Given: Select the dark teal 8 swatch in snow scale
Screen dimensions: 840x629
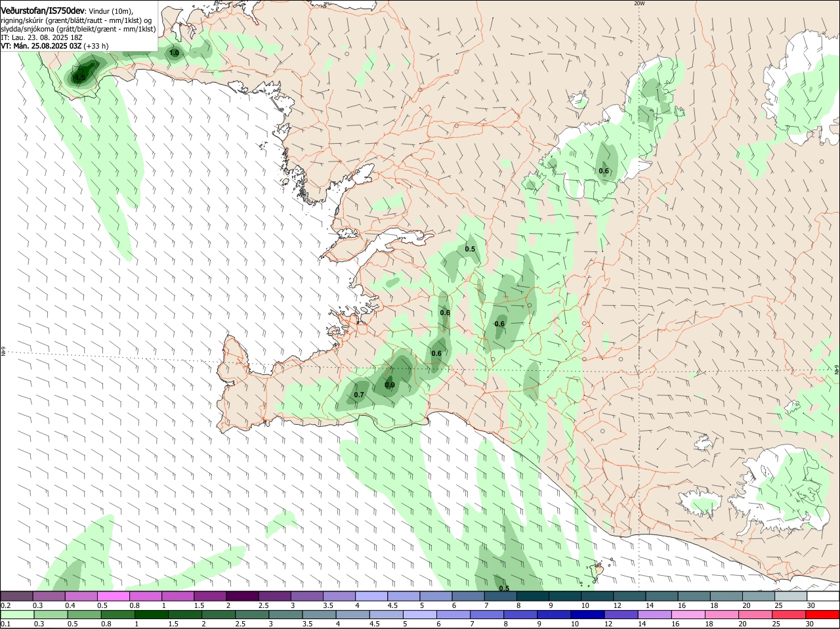Looking at the screenshot, I should 533,596.
